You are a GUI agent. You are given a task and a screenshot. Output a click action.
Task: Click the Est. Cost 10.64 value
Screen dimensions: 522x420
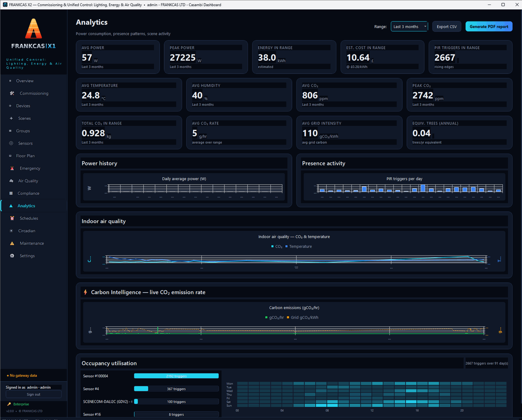click(358, 58)
